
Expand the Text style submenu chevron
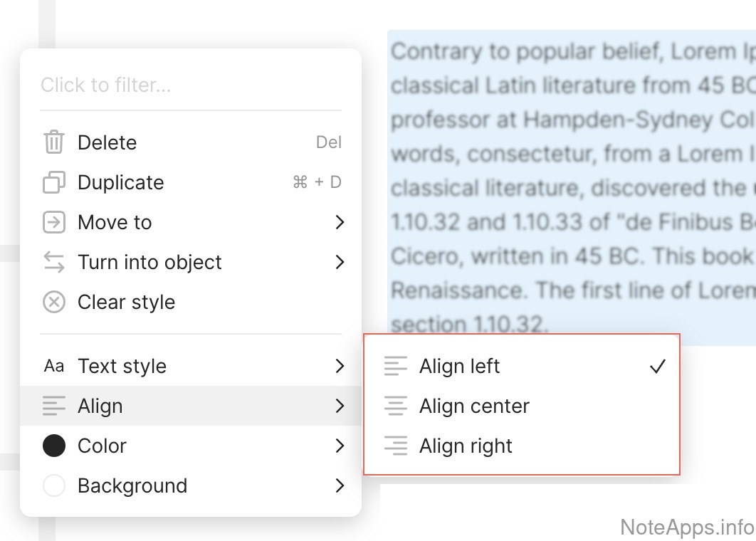click(340, 367)
